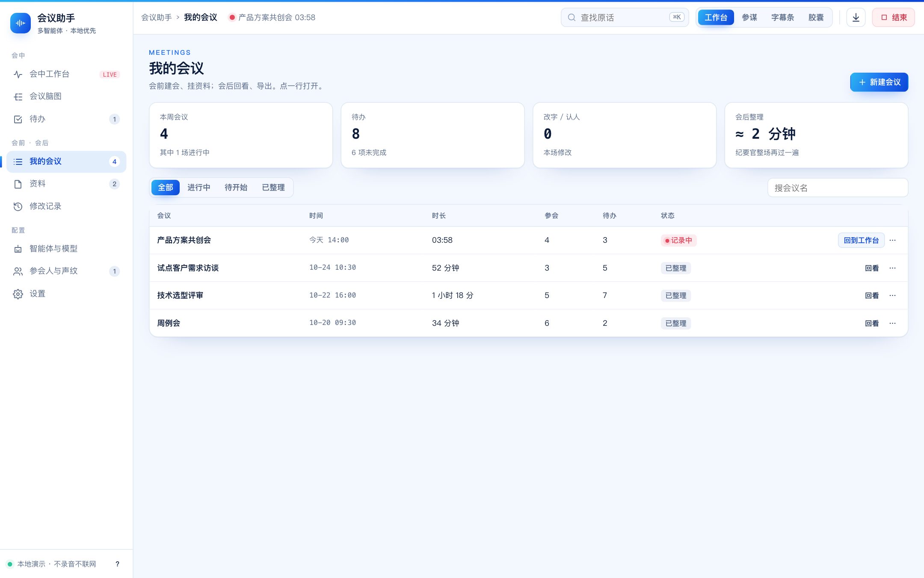Switch to 工作台 view mode
The image size is (924, 578).
716,18
